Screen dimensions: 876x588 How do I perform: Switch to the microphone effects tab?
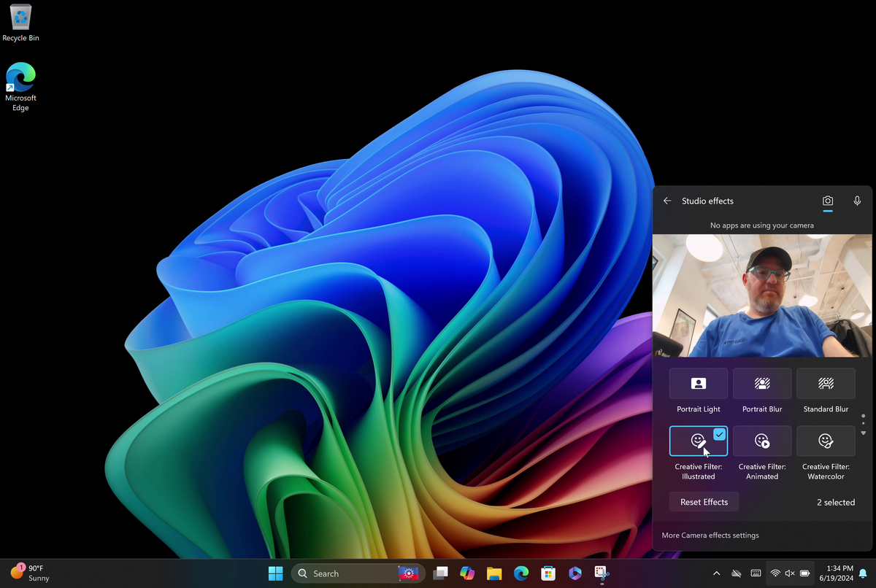coord(858,201)
